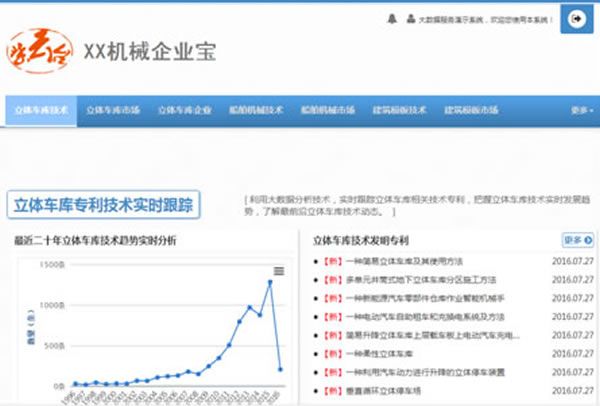Switch to the 建筑模板市场 tab
This screenshot has height=406, width=600.
point(471,110)
